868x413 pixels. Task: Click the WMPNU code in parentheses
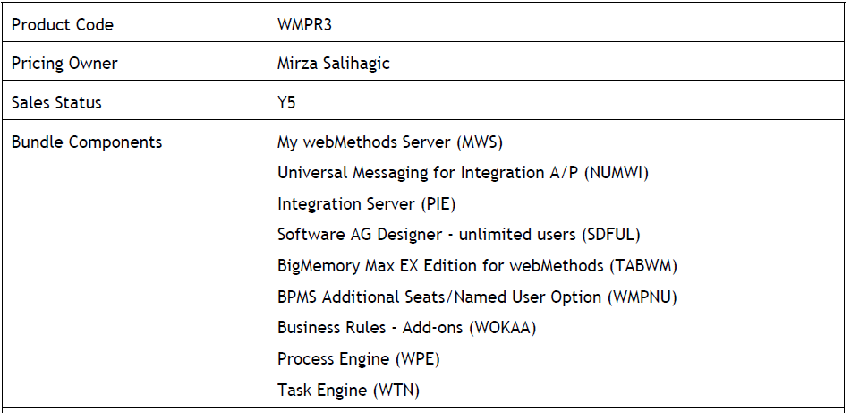pos(642,297)
